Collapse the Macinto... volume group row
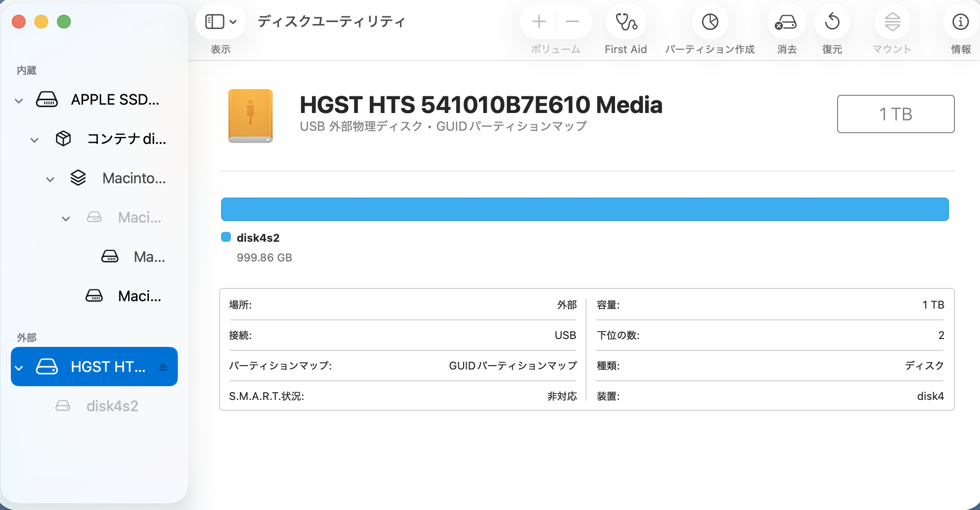The height and width of the screenshot is (510, 980). tap(50, 179)
